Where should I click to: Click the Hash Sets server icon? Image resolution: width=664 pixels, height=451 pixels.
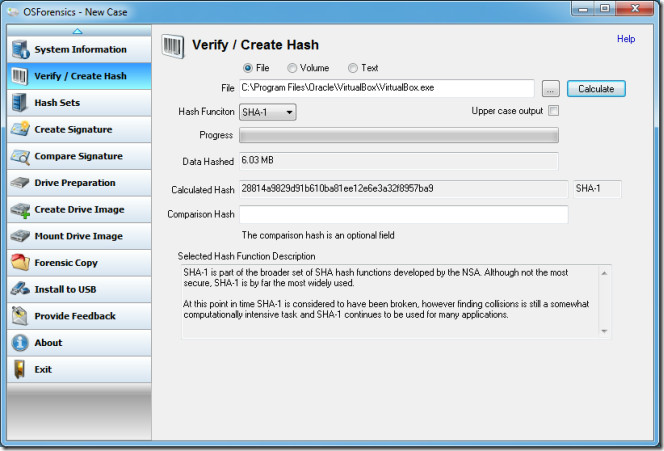19,103
